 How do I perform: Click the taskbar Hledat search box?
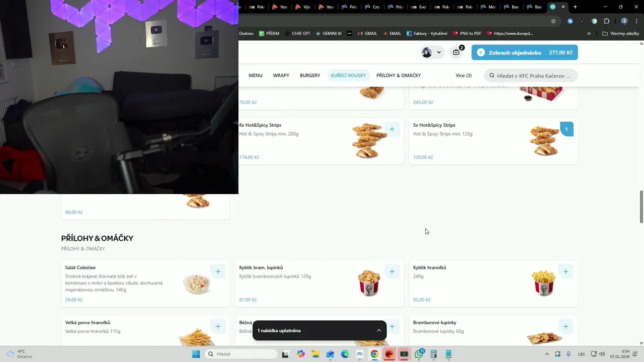242,354
